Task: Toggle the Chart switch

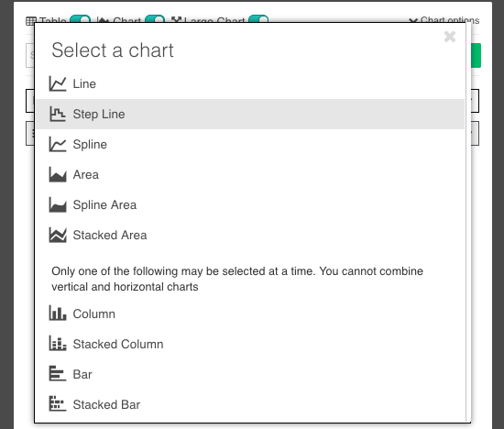Action: coord(155,18)
